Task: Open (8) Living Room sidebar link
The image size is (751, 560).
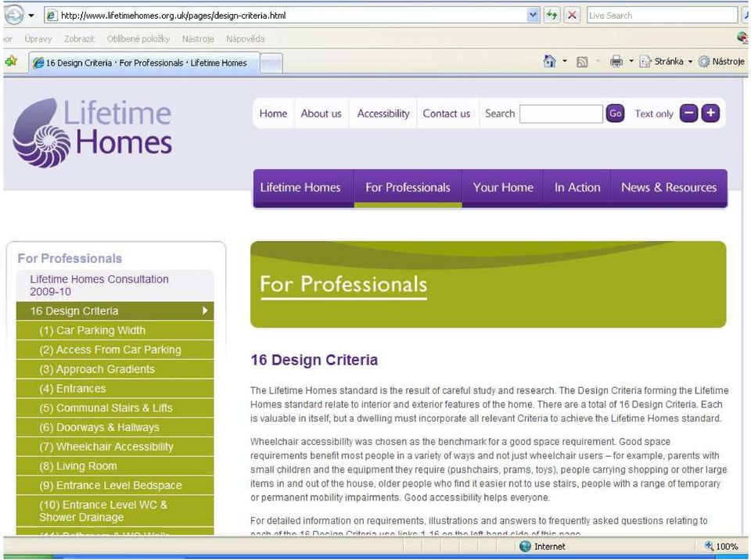Action: click(x=115, y=466)
